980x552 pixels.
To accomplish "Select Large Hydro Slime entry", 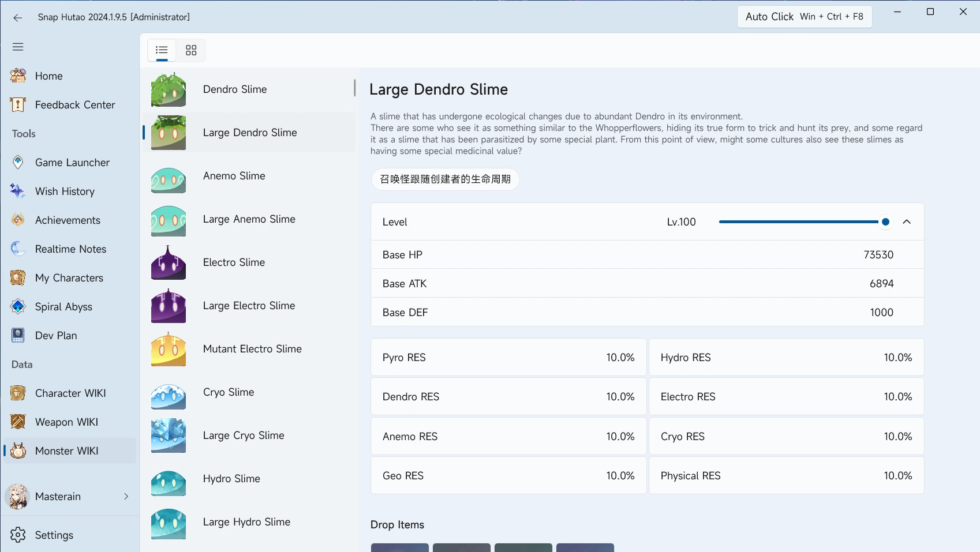I will coord(249,522).
